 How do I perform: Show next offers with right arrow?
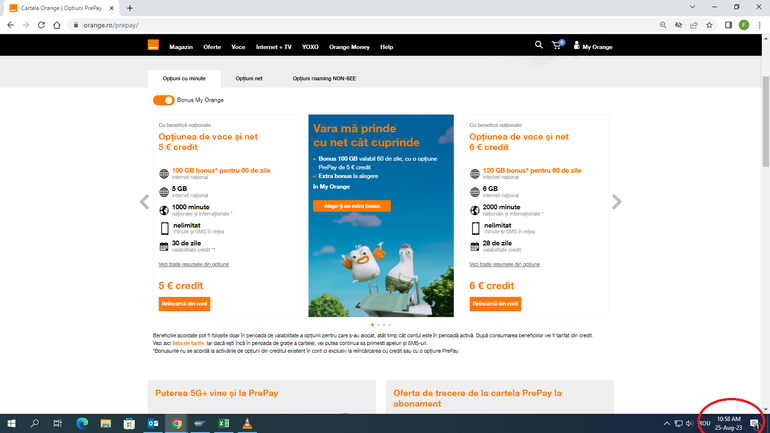(x=617, y=202)
